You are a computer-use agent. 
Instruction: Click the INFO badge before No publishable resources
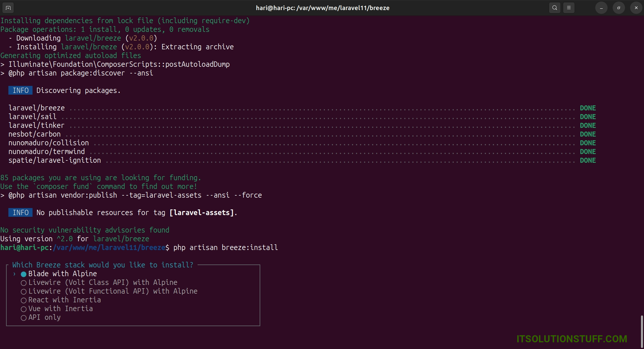coord(20,213)
